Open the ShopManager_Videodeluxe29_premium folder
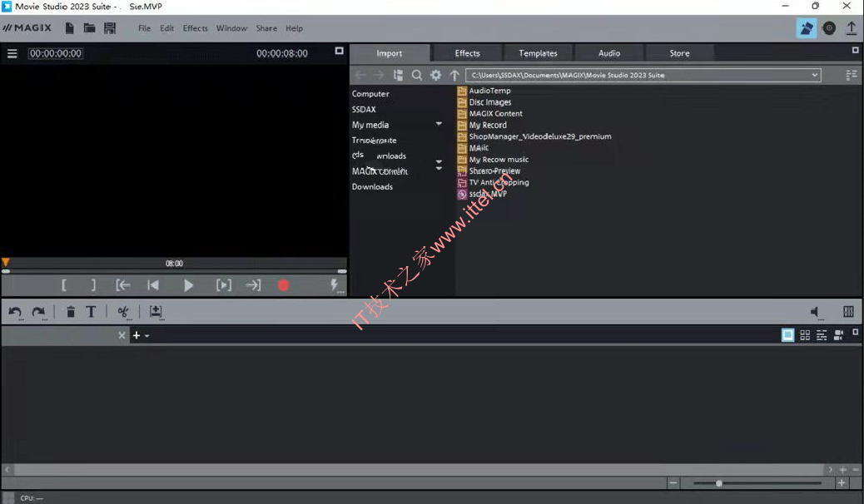864x504 pixels. pyautogui.click(x=540, y=136)
